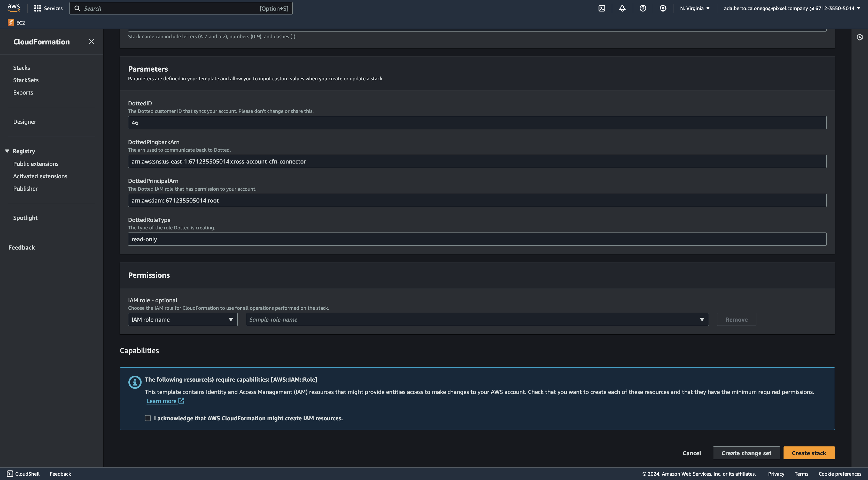Click CloudShell icon in bottom footer

click(x=10, y=474)
